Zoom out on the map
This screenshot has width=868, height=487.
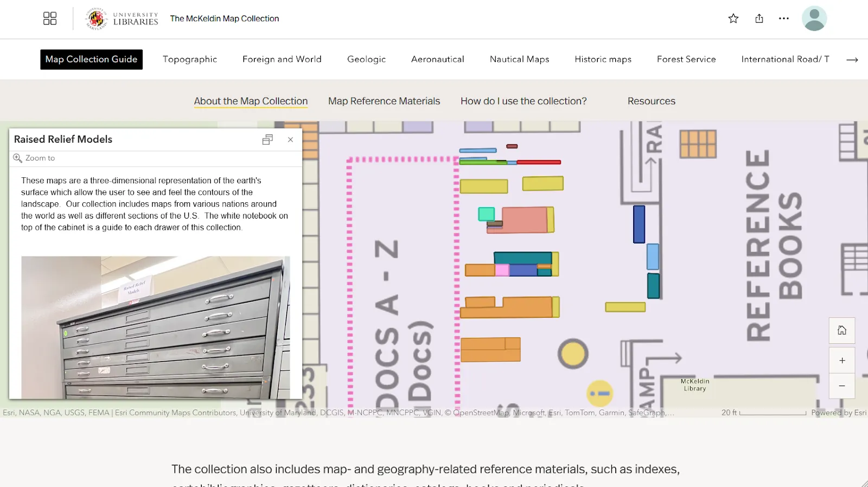[x=842, y=386]
